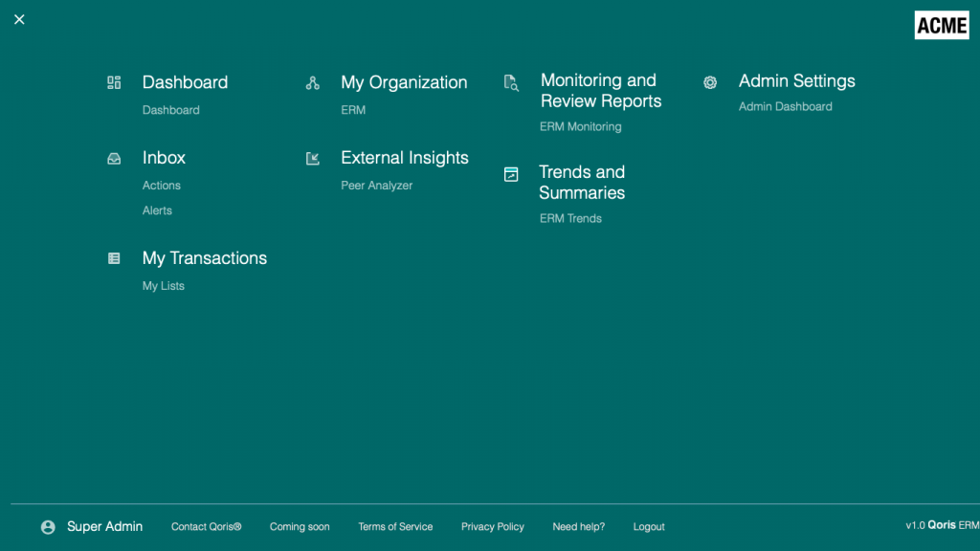Click the Super Admin profile name

[x=104, y=527]
